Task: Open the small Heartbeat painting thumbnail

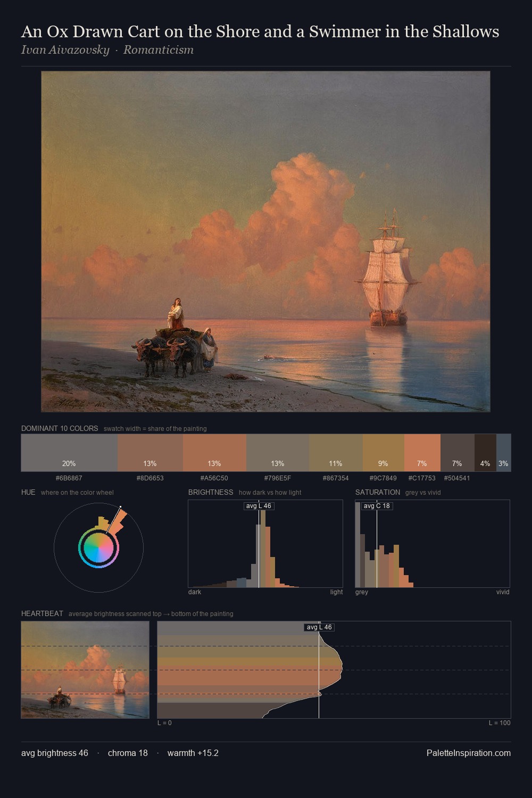Action: point(85,670)
